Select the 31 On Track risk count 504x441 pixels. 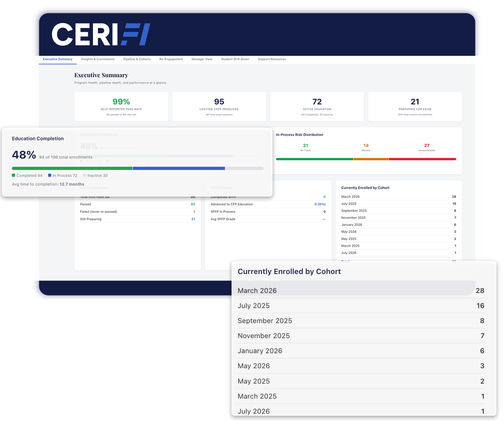pos(305,147)
